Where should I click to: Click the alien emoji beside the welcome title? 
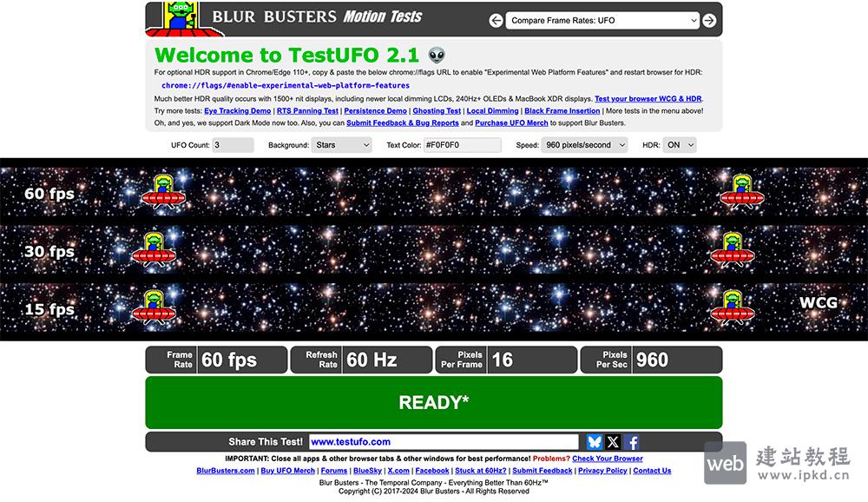point(437,55)
